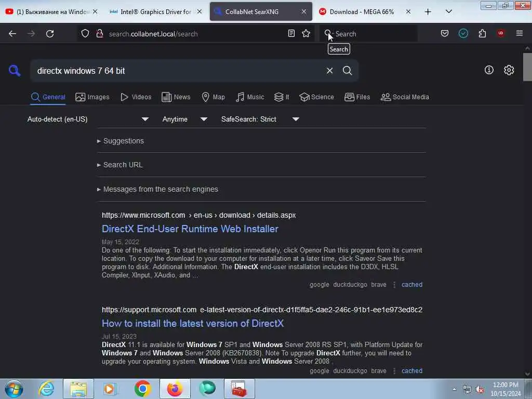532x399 pixels.
Task: Close the Download - MEGA tab
Action: point(408,12)
